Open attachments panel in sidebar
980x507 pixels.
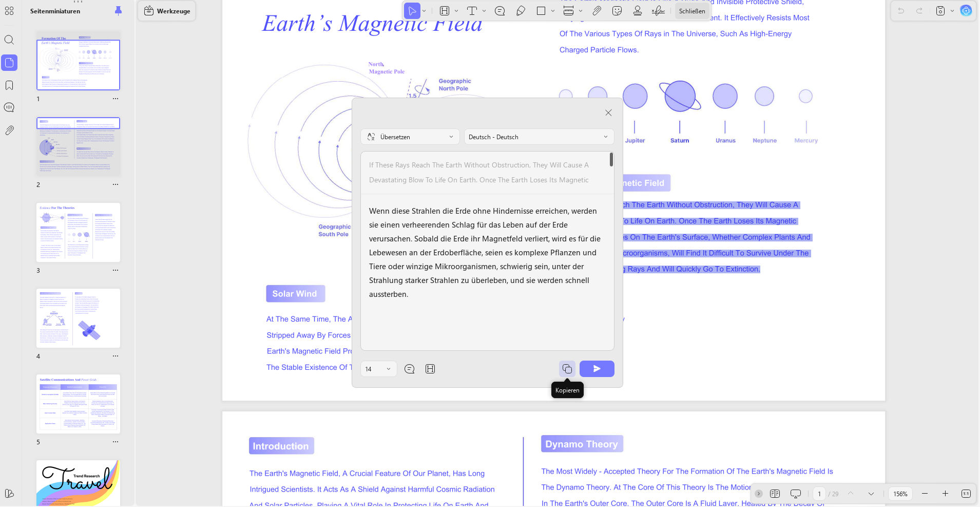(x=9, y=130)
